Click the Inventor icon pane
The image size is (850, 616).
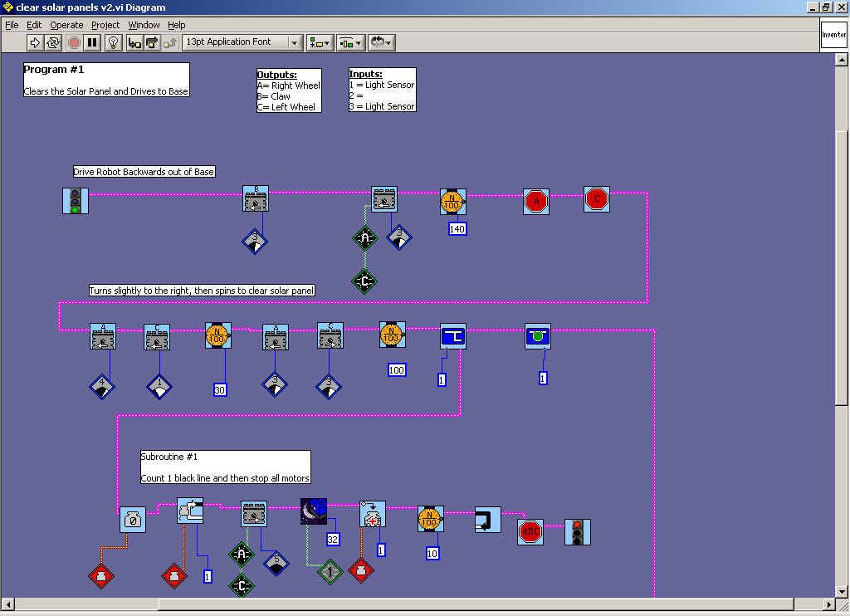coord(833,36)
